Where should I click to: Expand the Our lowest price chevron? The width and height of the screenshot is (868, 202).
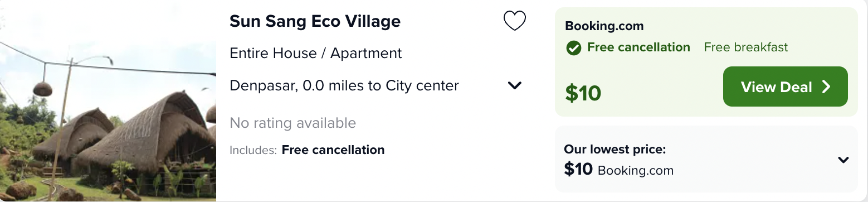pos(843,160)
